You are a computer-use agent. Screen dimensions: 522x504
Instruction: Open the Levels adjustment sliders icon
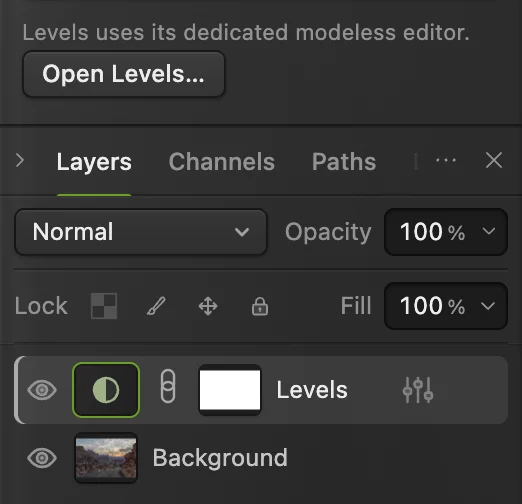(x=418, y=390)
